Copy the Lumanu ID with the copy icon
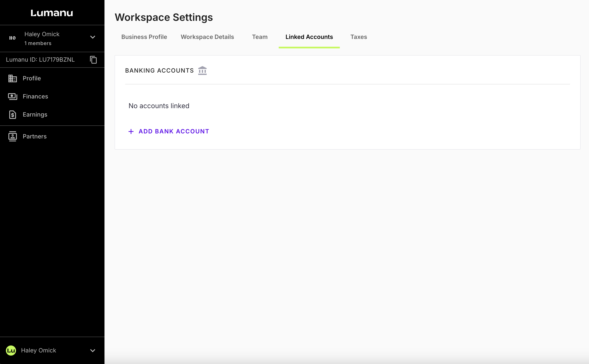This screenshot has height=364, width=589. click(93, 60)
